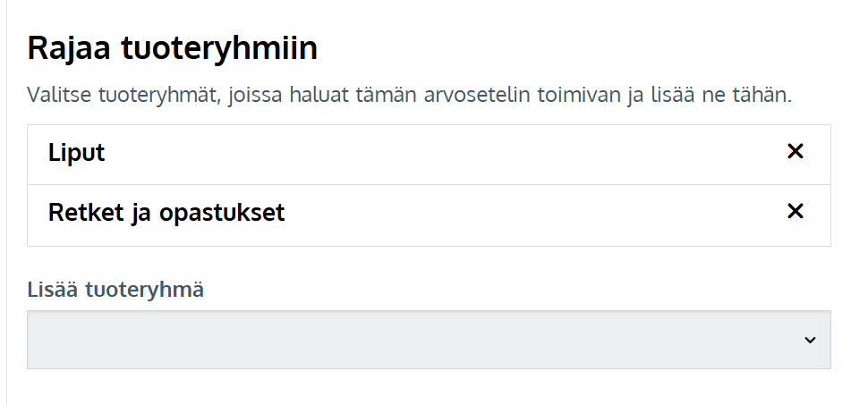Remove the Liput product group

(795, 152)
